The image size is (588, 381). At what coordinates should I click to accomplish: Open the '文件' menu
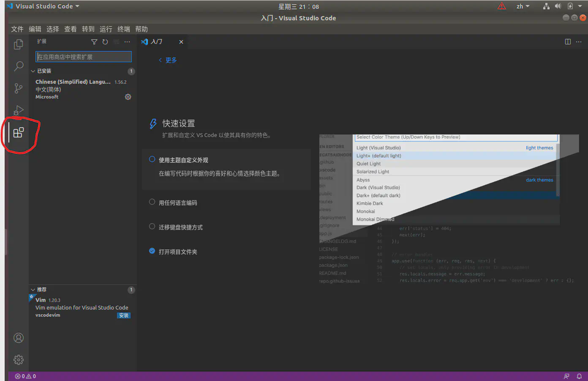[x=17, y=29]
